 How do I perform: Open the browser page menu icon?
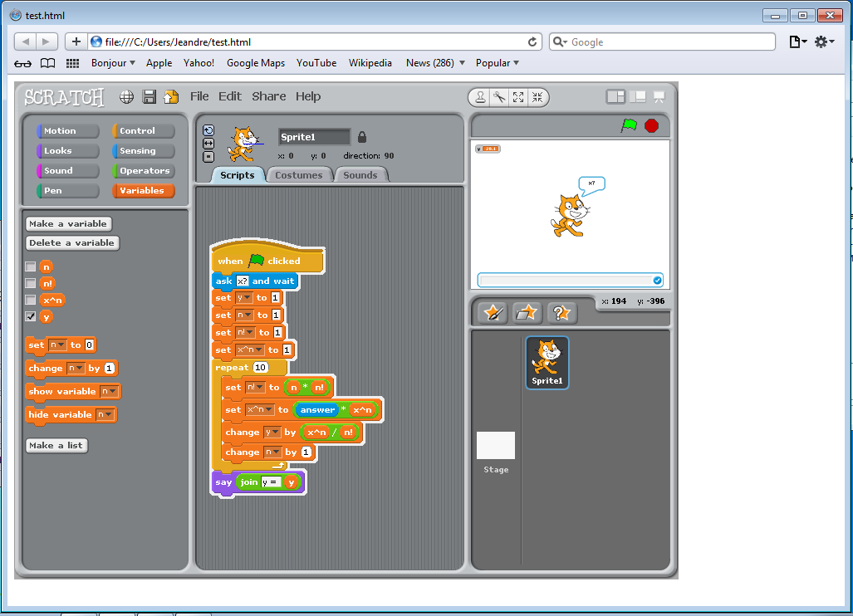point(797,42)
